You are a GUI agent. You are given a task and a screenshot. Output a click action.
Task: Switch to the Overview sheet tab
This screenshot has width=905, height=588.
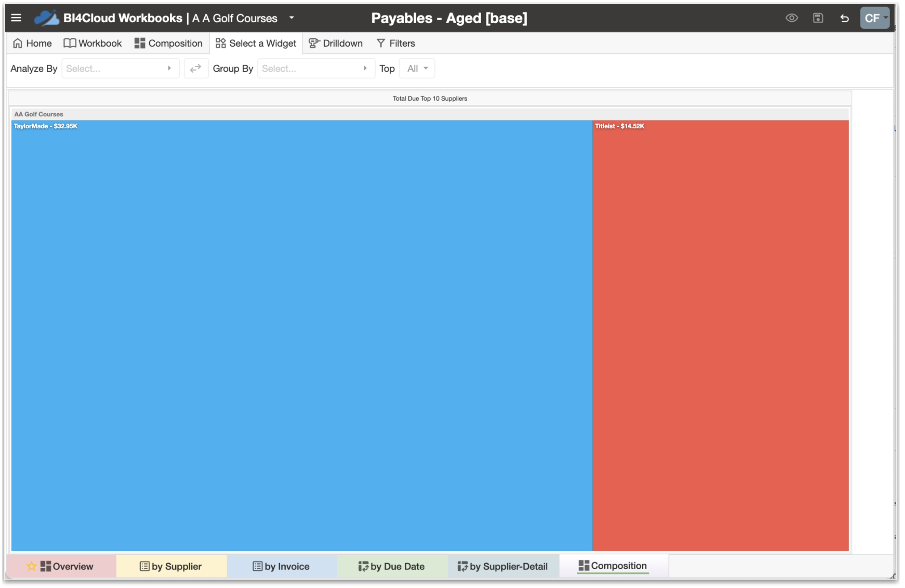[62, 566]
